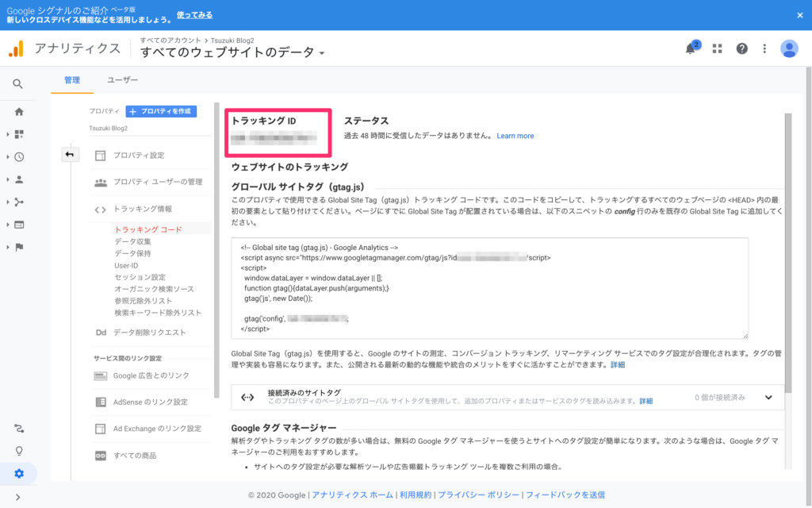
Task: Open Conversions flag icon in sidebar
Action: click(x=19, y=248)
